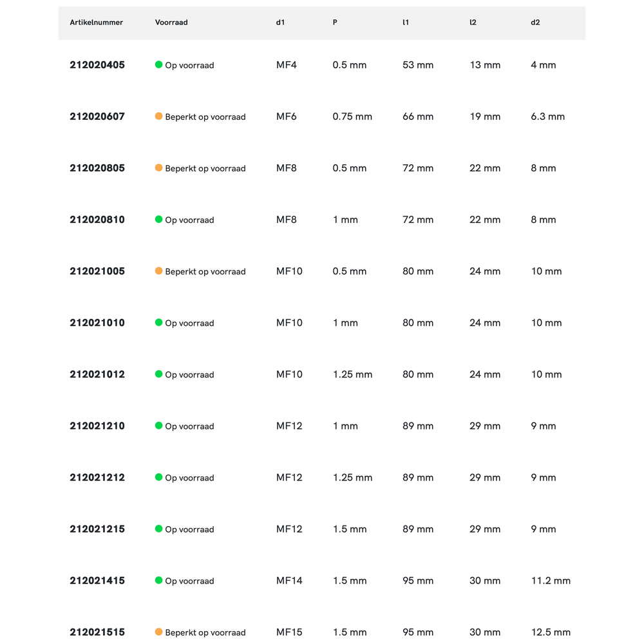Click the orange stock indicator for article 212021005

158,270
